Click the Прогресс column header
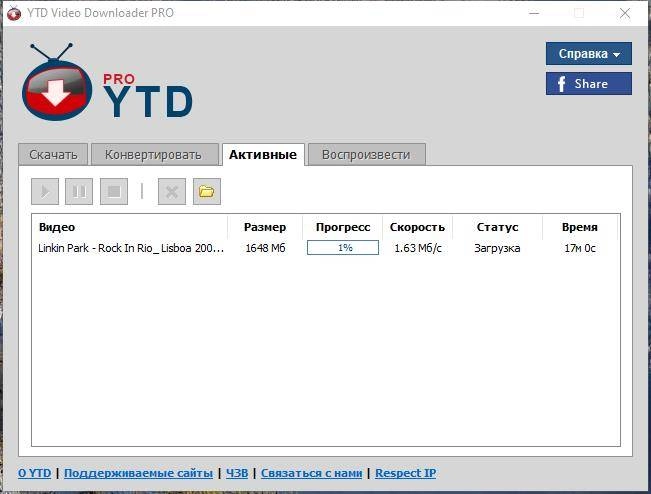The width and height of the screenshot is (651, 494). tap(343, 227)
